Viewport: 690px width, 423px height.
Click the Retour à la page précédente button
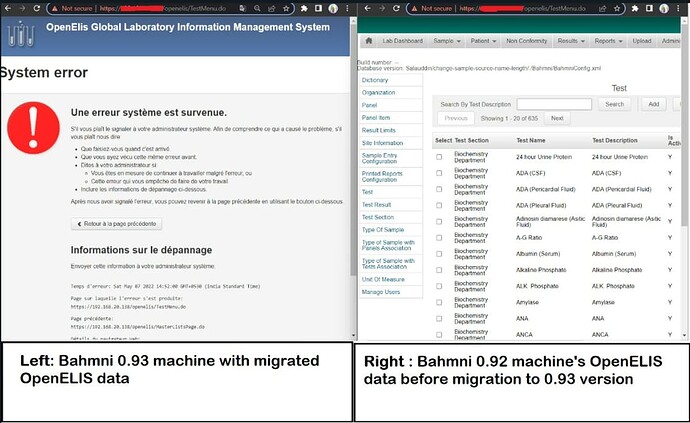(117, 224)
